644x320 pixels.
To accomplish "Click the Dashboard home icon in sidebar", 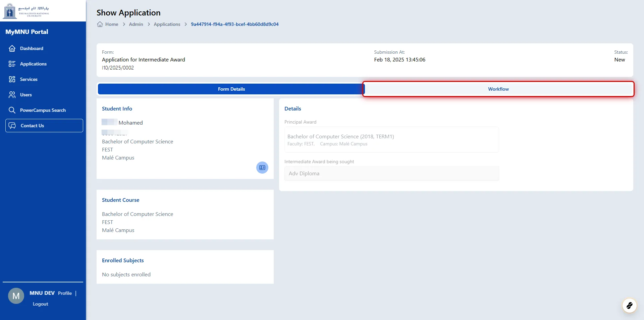I will point(12,48).
